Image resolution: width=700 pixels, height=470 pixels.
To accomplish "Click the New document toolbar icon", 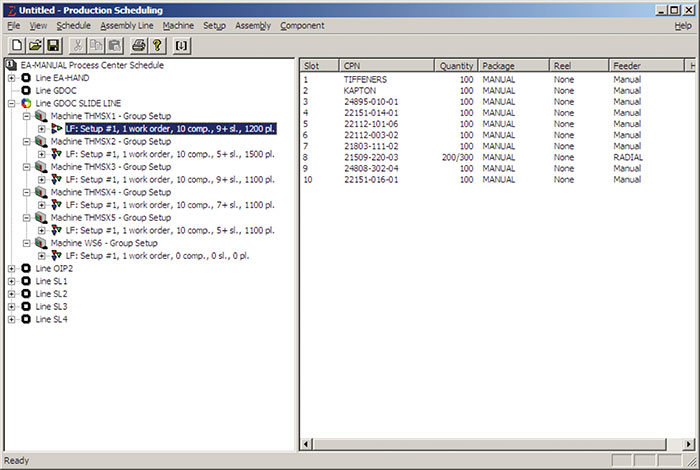I will point(17,45).
